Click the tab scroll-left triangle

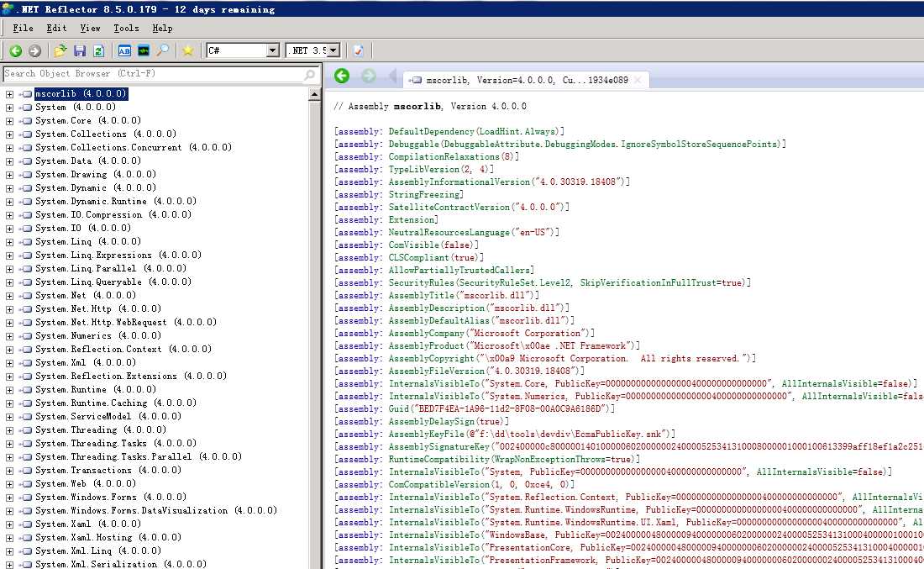392,76
